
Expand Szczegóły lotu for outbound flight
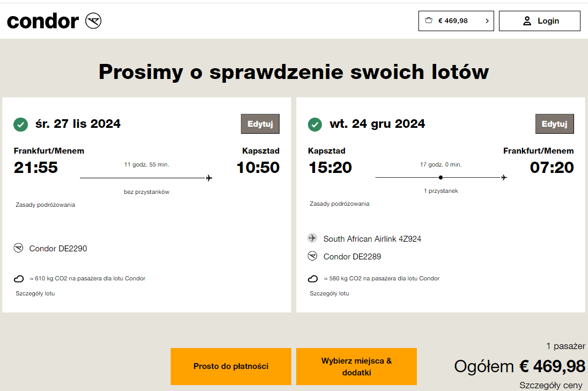pyautogui.click(x=35, y=293)
